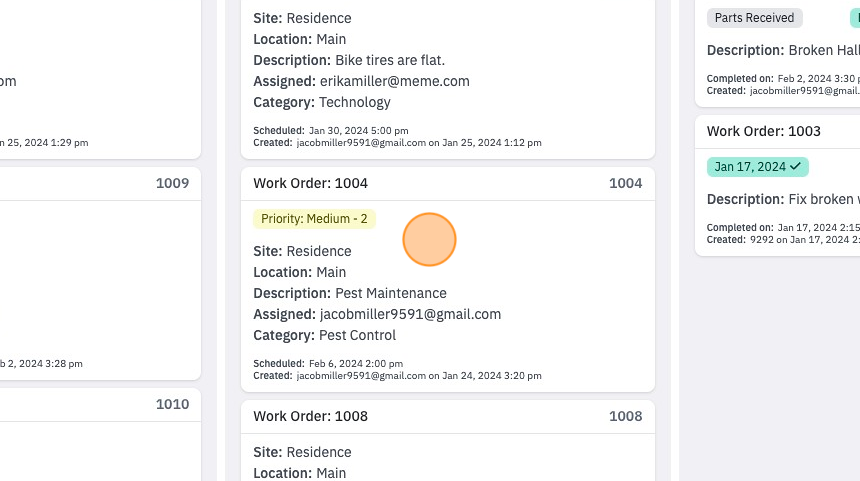This screenshot has height=481, width=860.
Task: Click the Pest Maintenance description text
Action: (391, 293)
